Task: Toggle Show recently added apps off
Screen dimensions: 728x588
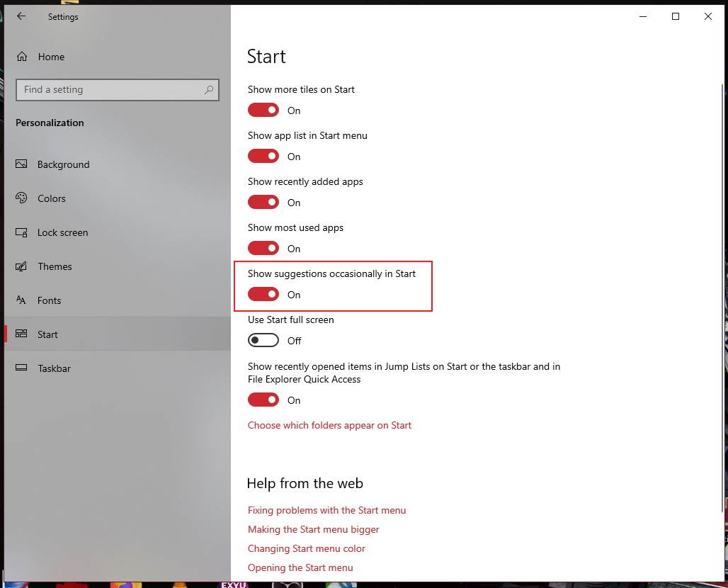Action: tap(263, 202)
